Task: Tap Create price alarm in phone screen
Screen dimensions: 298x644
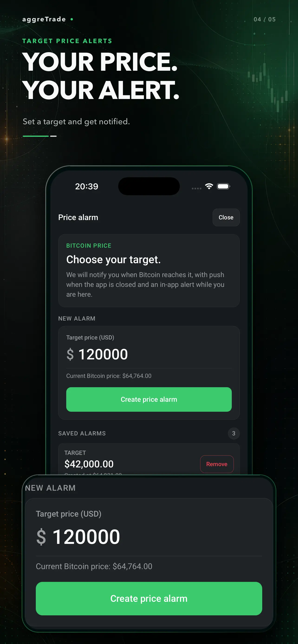Action: (149, 399)
